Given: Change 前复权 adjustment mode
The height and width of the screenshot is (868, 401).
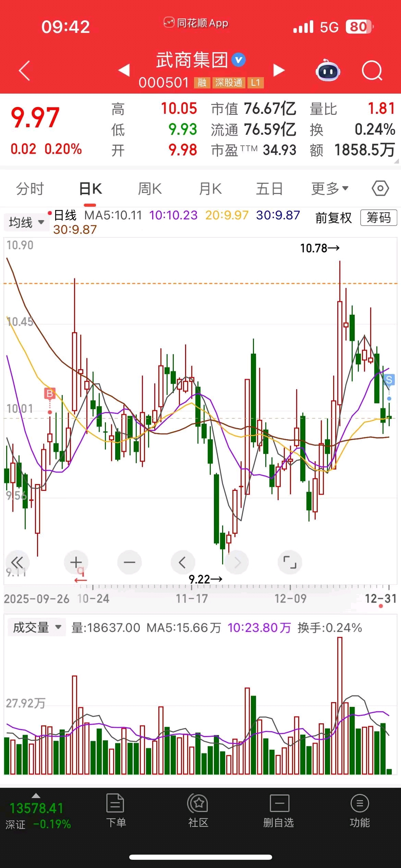Looking at the screenshot, I should click(x=333, y=218).
